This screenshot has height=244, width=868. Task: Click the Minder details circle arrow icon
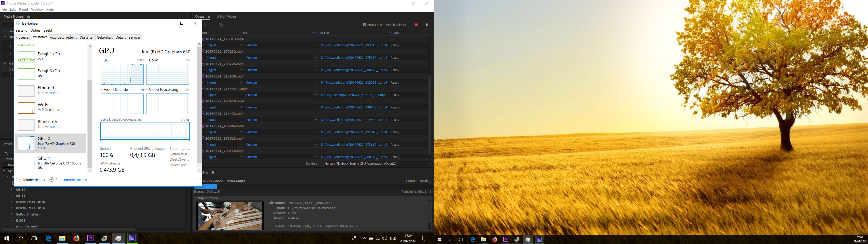(x=19, y=180)
